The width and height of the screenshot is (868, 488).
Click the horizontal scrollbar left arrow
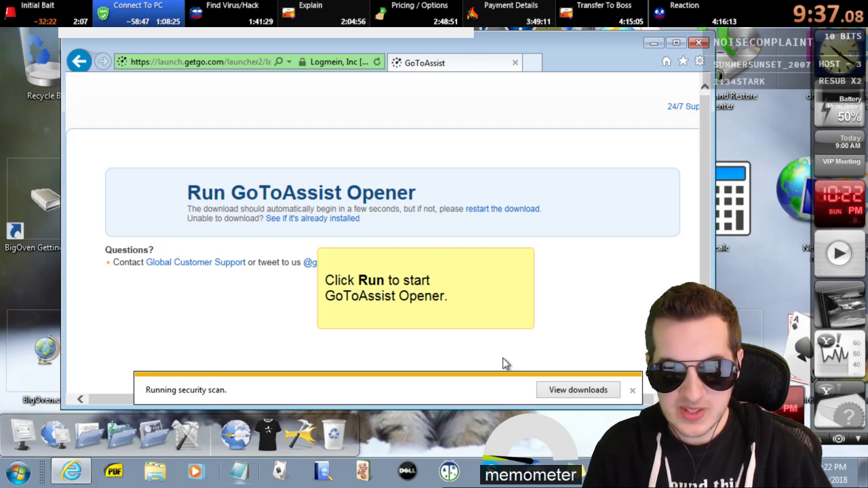80,399
